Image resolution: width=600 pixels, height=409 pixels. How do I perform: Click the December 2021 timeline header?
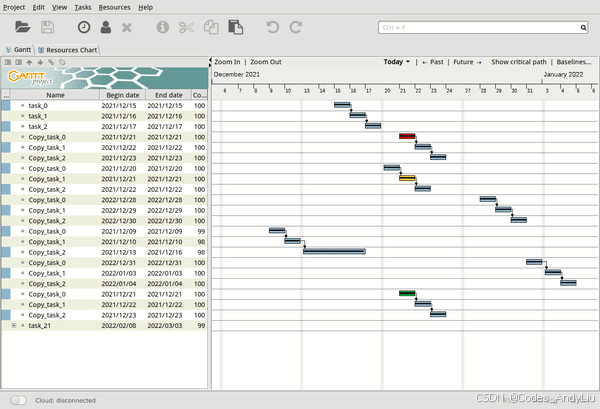tap(236, 74)
